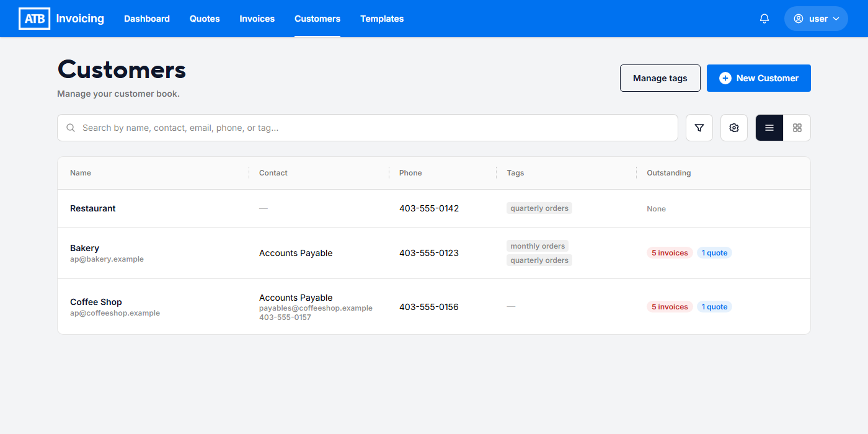Open the Coffee Shop customer name

click(x=96, y=302)
